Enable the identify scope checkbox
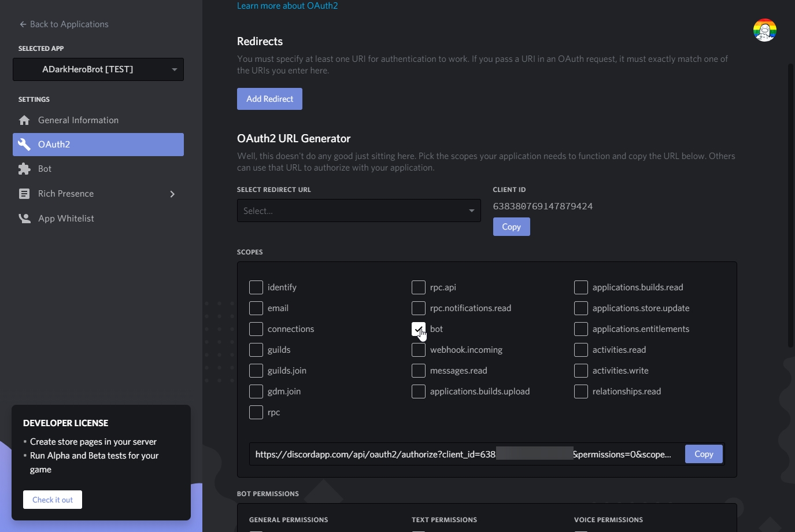Viewport: 795px width, 532px height. point(256,287)
